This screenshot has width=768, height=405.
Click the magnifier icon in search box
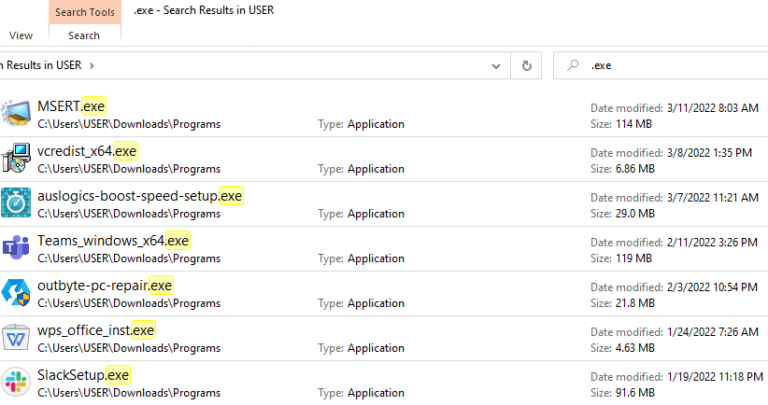(573, 66)
